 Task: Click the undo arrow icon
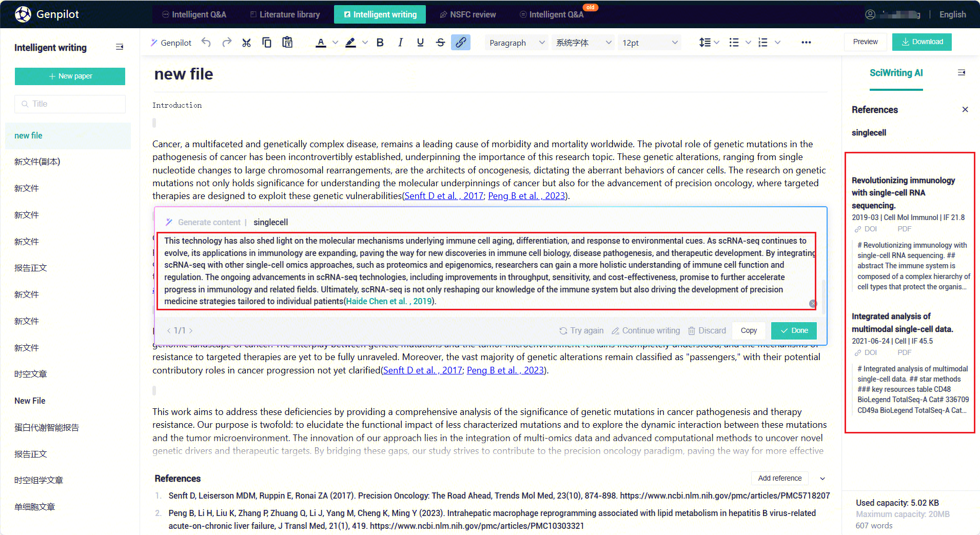point(206,43)
